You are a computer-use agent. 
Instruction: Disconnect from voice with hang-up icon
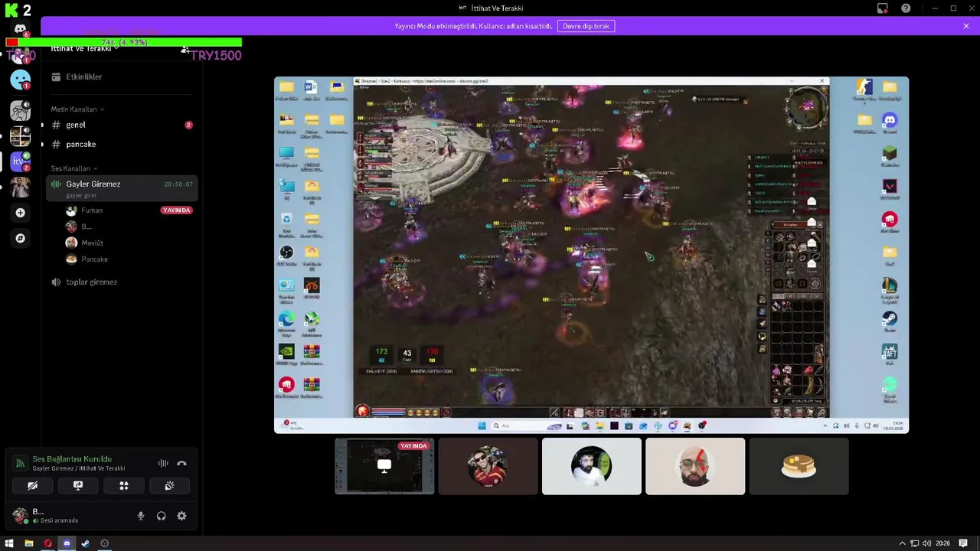(x=181, y=463)
